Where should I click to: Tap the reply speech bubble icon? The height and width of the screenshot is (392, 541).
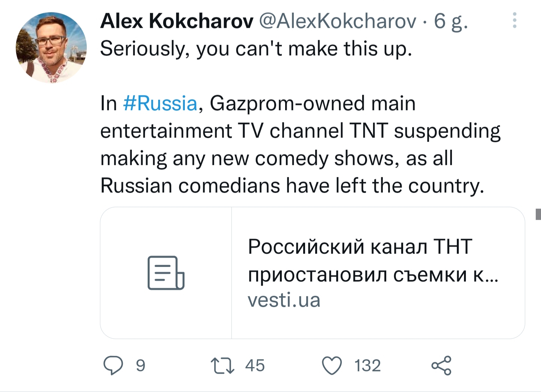tap(113, 365)
